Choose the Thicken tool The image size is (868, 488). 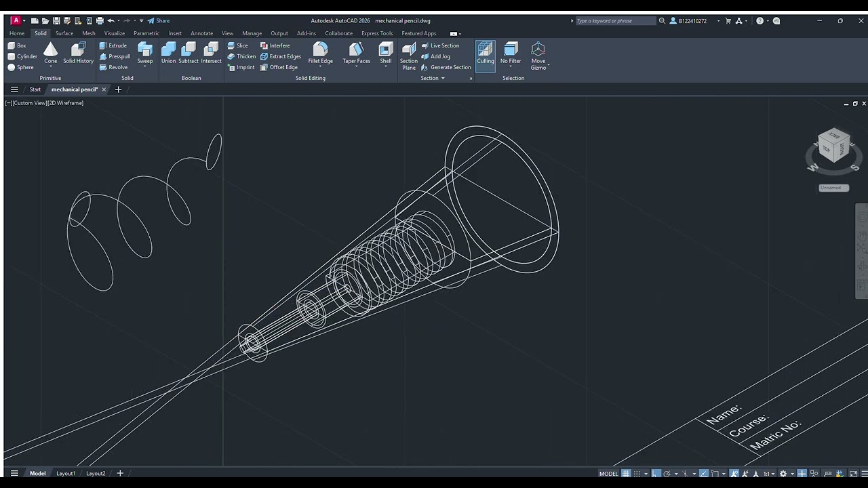click(x=241, y=56)
